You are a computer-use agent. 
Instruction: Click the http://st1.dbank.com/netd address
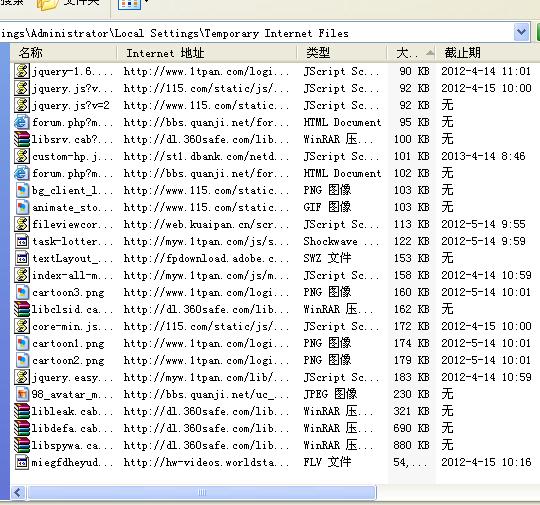(x=206, y=156)
